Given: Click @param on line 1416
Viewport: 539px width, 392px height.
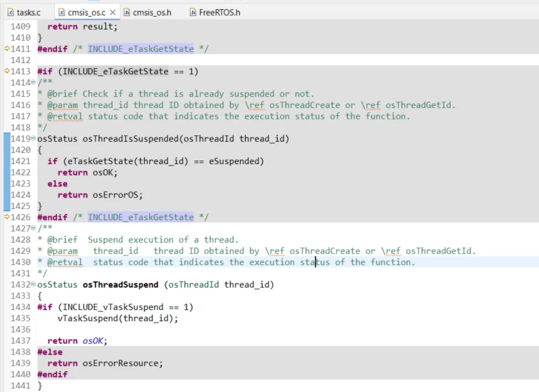Looking at the screenshot, I should (62, 105).
